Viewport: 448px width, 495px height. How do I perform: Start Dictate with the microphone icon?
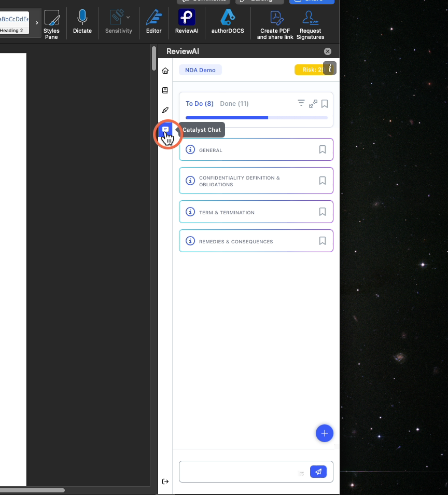(x=82, y=21)
